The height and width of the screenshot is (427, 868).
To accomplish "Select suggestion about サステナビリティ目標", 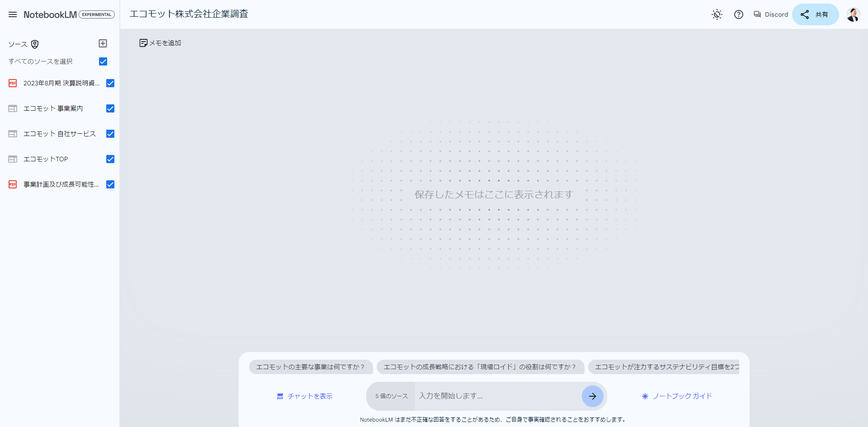I will click(664, 367).
